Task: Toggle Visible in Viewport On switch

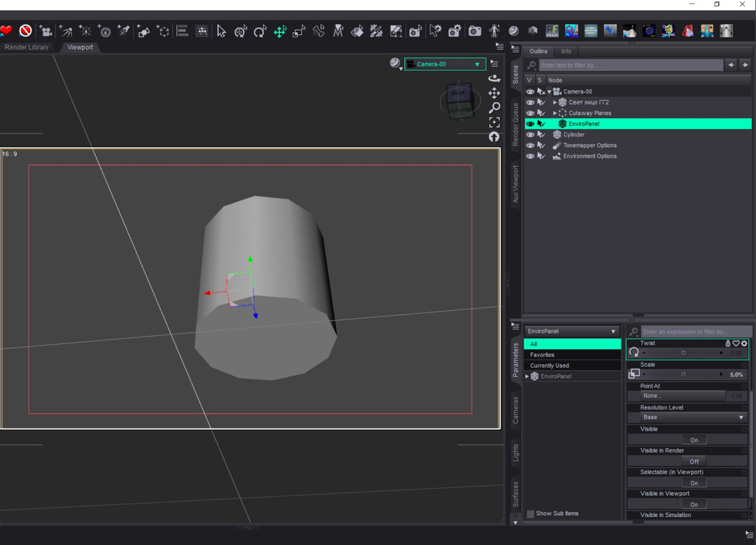Action: 694,505
